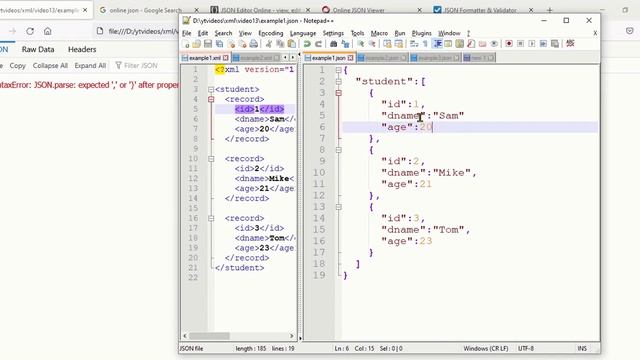Open the Macro menu
The height and width of the screenshot is (360, 640).
[x=379, y=33]
